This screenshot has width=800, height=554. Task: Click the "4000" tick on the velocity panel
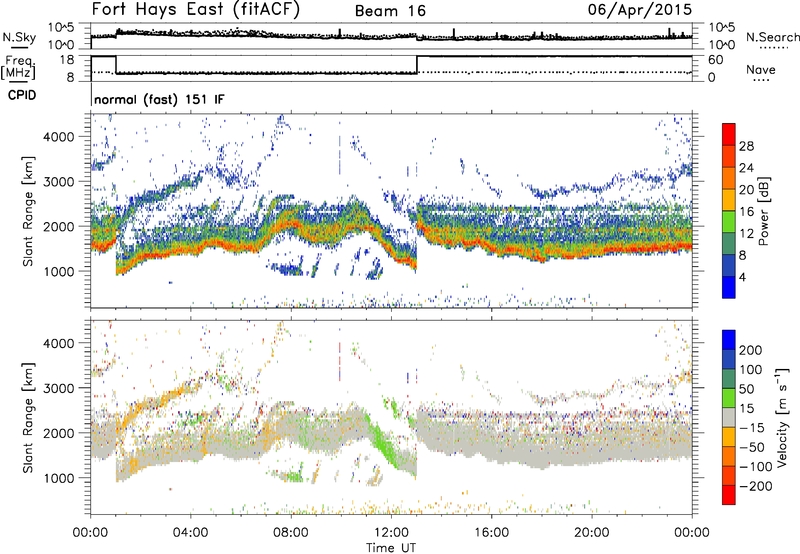(x=58, y=343)
